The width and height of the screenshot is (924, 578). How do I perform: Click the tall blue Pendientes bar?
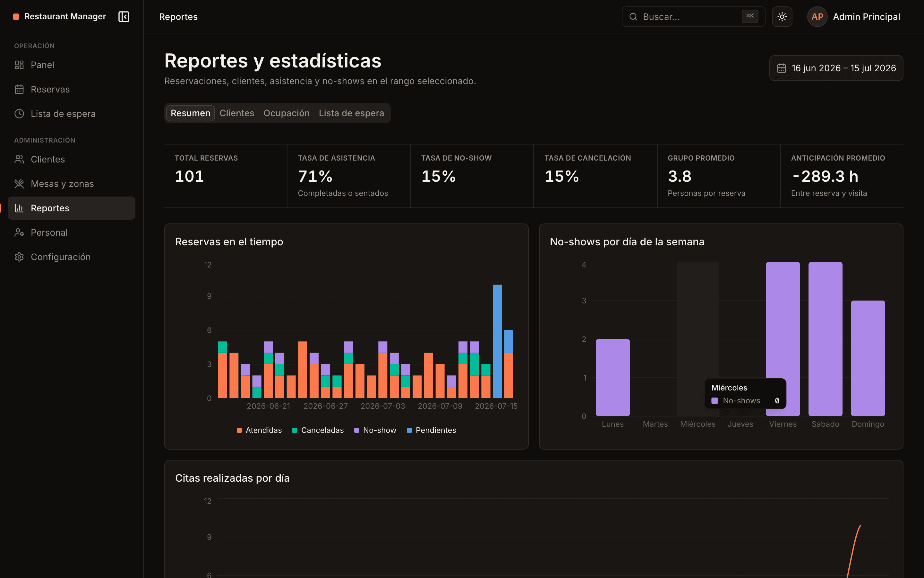(x=497, y=341)
